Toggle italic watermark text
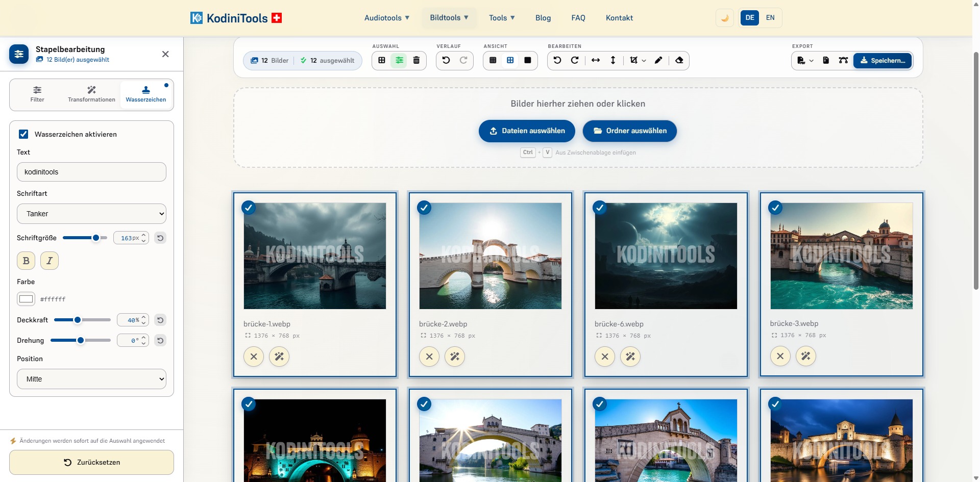Viewport: 980px width, 482px height. 50,261
